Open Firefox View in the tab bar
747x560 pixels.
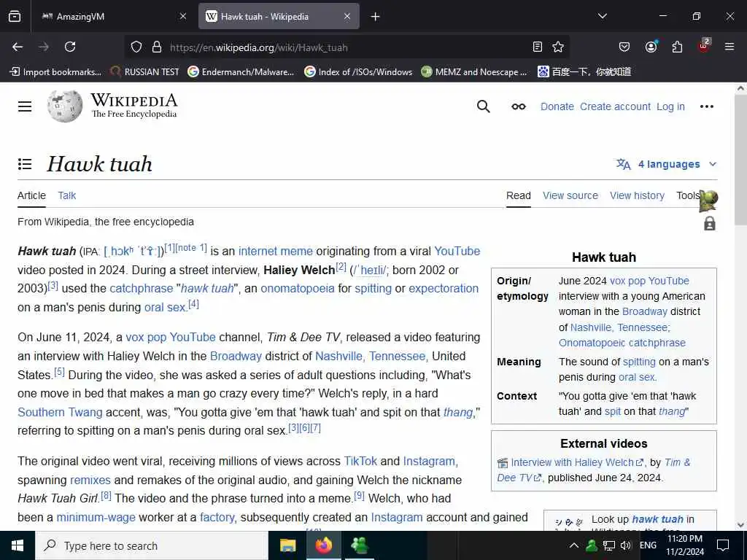15,16
